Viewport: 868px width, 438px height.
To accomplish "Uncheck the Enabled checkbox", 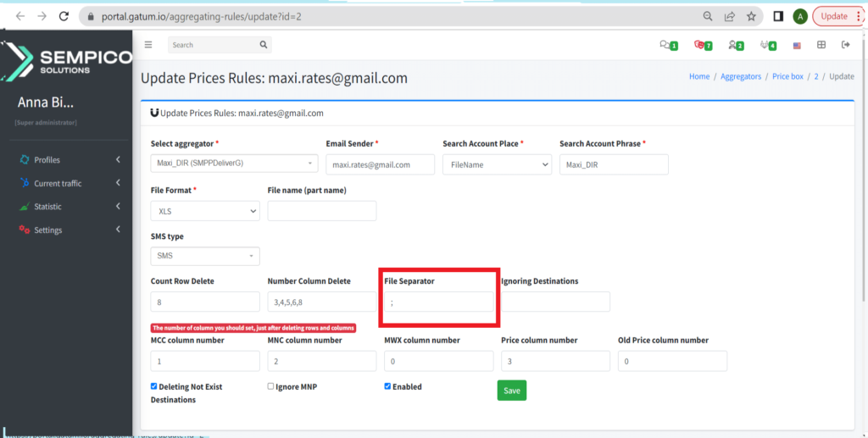I will tap(387, 386).
